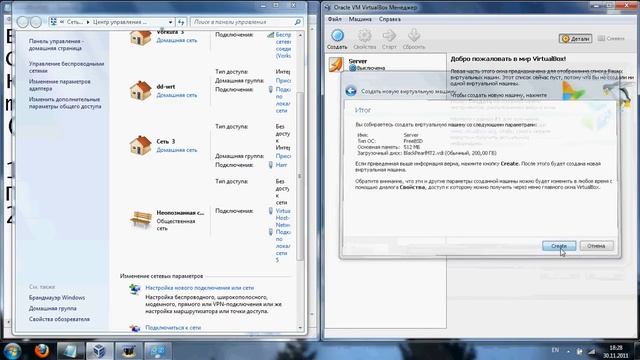This screenshot has height=360, width=640.
Task: Click the Сбросить icon in VirtualBox toolbar
Action: pyautogui.click(x=414, y=39)
